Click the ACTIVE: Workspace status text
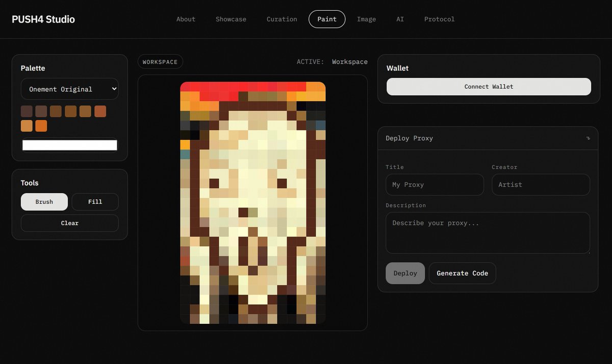This screenshot has height=364, width=612. [x=332, y=62]
